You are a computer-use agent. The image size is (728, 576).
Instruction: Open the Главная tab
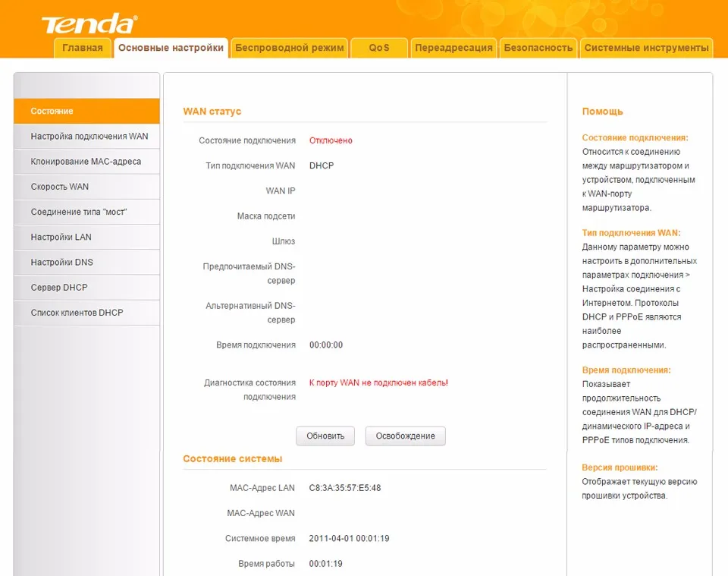point(83,48)
